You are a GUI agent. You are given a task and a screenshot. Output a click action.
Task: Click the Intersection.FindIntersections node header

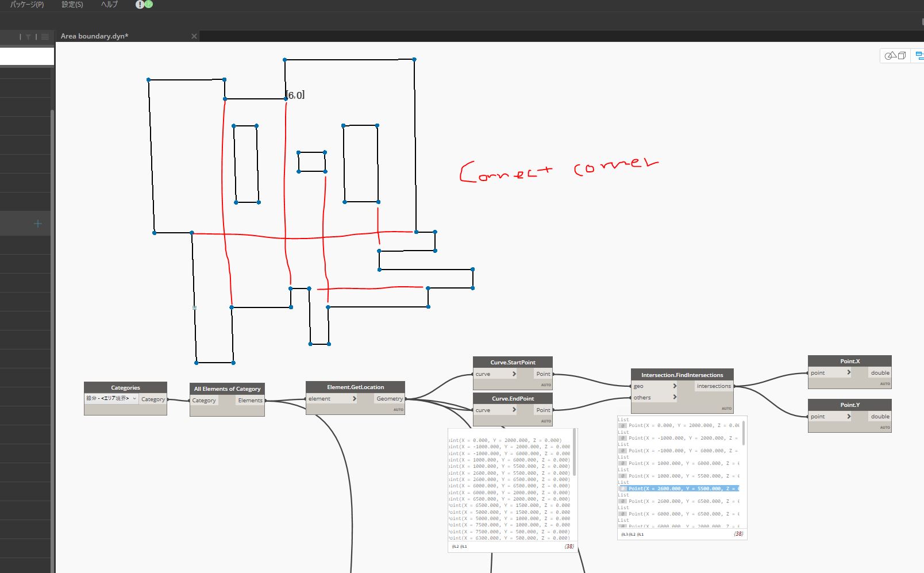(682, 375)
